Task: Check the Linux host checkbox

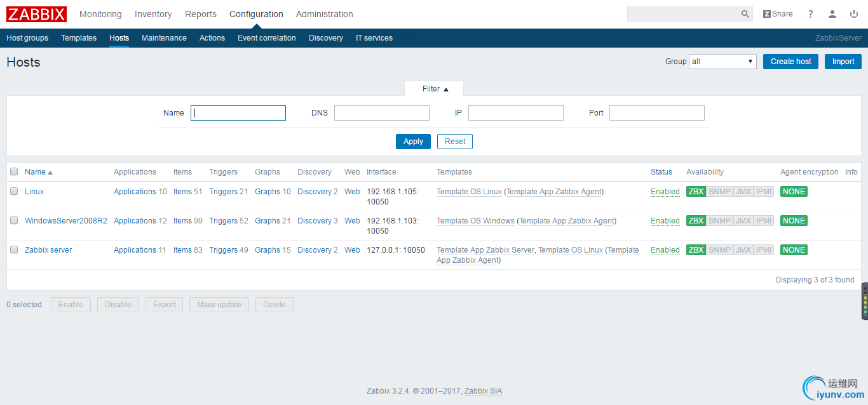Action: 14,191
